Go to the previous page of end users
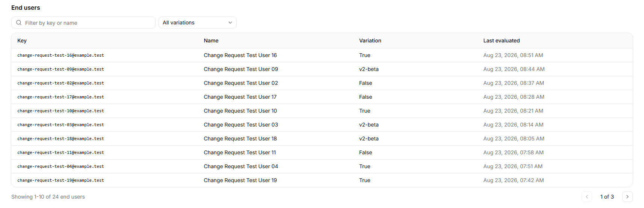Screen dimensions: 644x208 point(587,197)
